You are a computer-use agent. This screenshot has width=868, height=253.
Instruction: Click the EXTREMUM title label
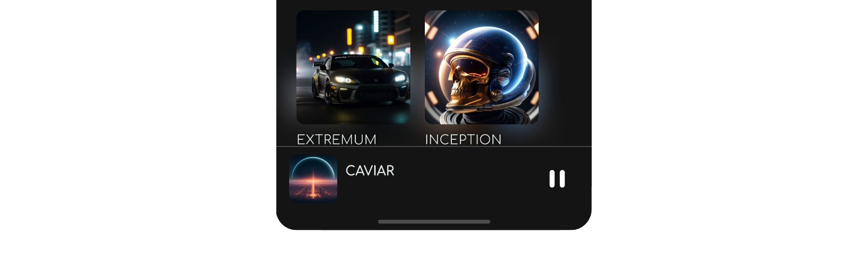[x=337, y=139]
